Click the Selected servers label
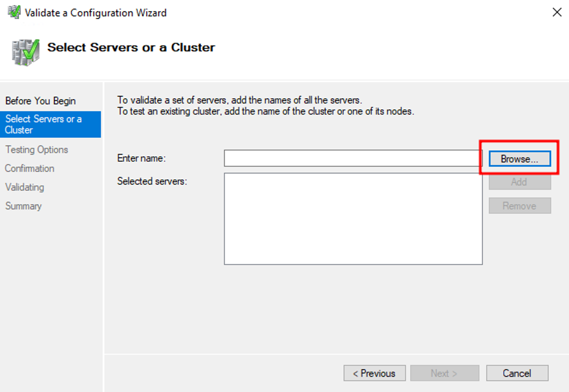Viewport: 569px width, 392px height. click(x=152, y=181)
